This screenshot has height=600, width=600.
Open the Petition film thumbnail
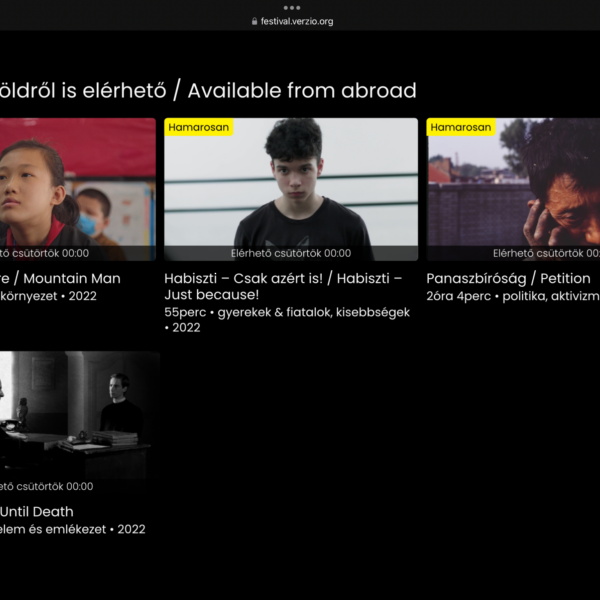click(x=513, y=189)
